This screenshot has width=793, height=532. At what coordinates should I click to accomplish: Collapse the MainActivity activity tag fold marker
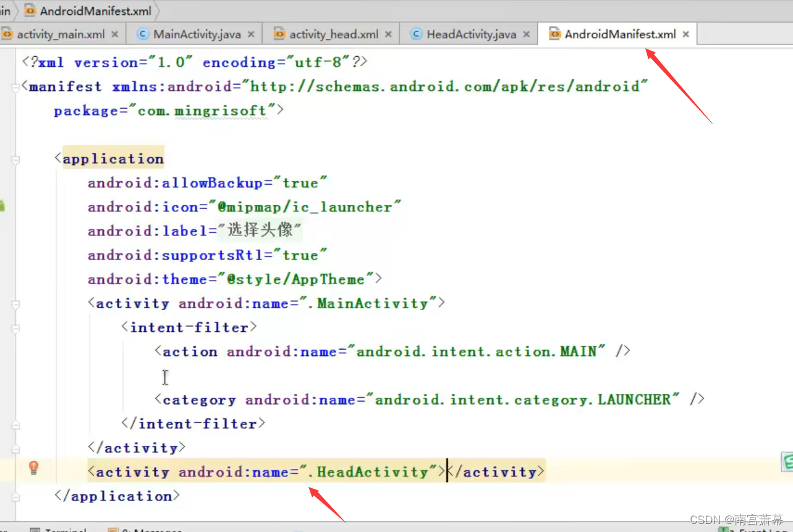pos(15,305)
